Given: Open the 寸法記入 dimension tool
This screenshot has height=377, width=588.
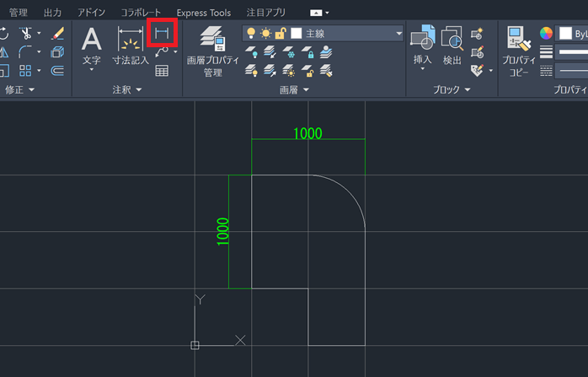Looking at the screenshot, I should pyautogui.click(x=130, y=46).
